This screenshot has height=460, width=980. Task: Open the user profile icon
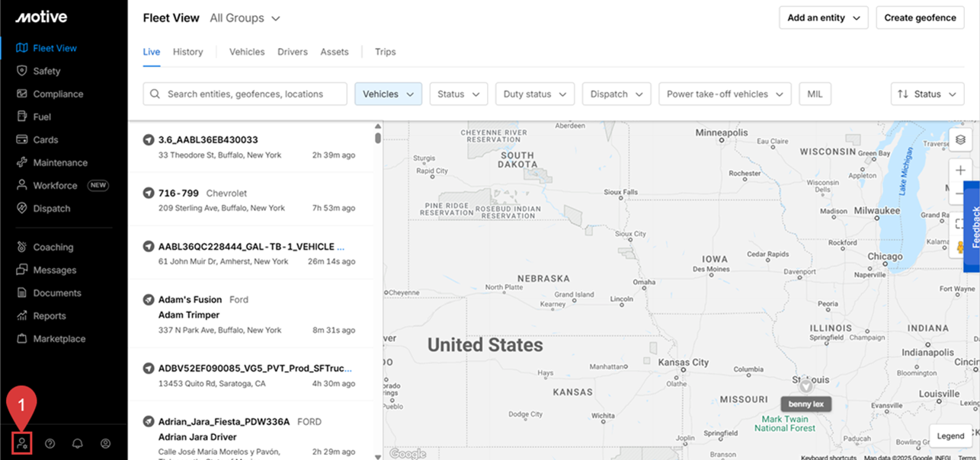pyautogui.click(x=106, y=443)
